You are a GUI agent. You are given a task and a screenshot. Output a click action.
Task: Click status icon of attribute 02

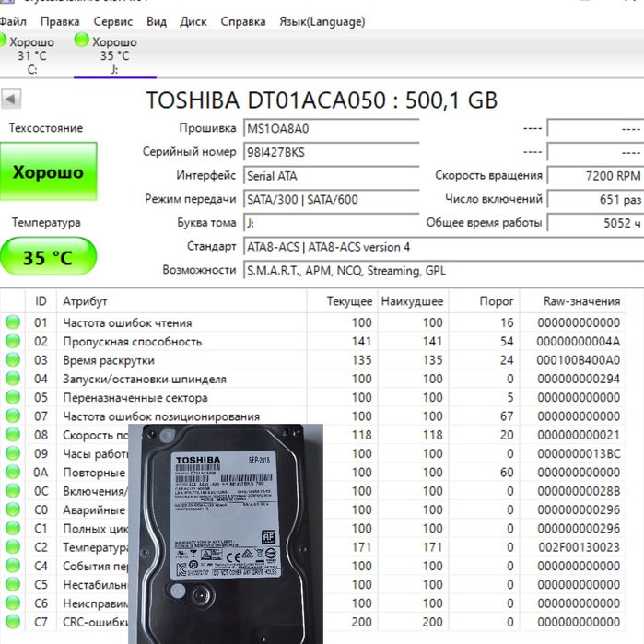13,341
